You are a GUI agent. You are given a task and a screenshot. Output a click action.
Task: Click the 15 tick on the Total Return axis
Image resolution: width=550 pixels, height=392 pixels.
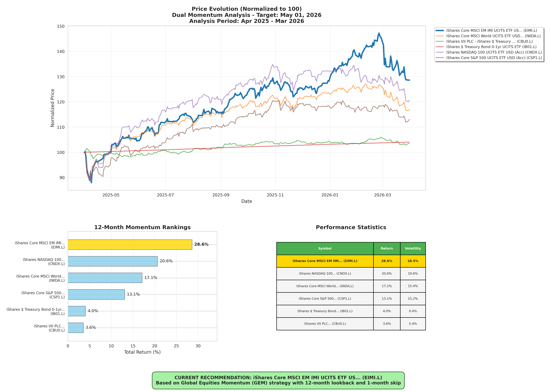(133, 346)
